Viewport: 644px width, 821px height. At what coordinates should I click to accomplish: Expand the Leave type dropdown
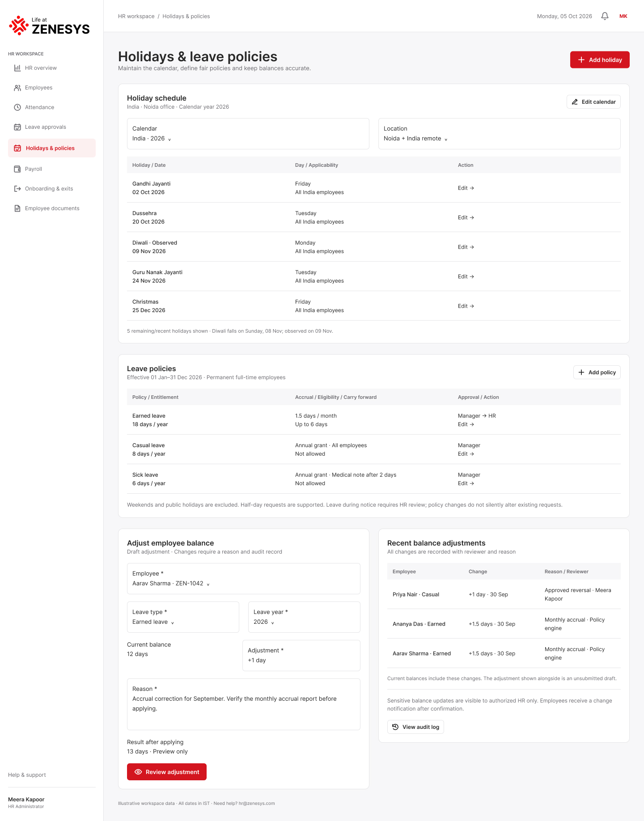(x=183, y=617)
